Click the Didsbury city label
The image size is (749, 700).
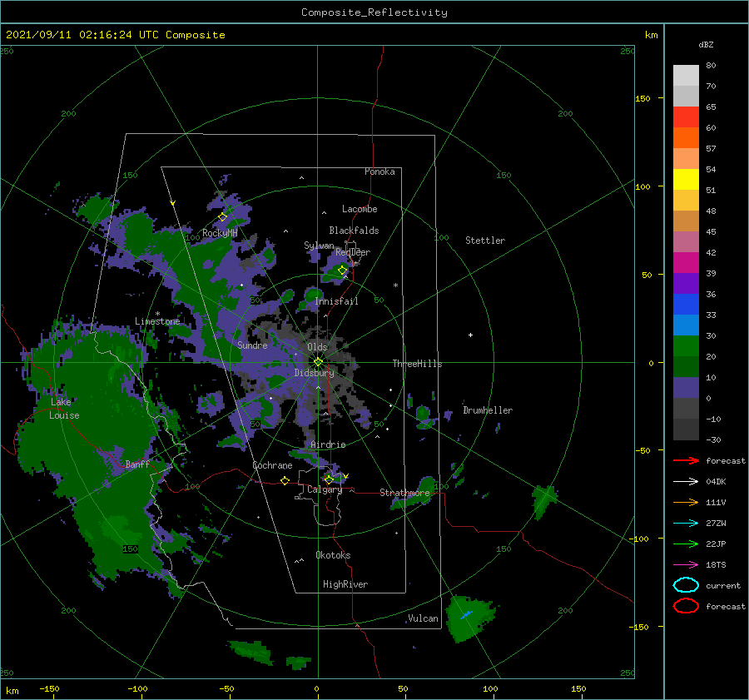tap(315, 373)
